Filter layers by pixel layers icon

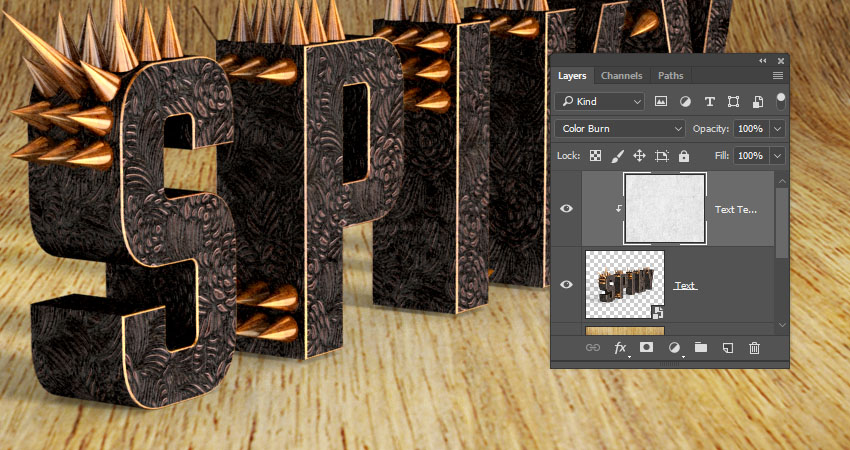coord(661,101)
